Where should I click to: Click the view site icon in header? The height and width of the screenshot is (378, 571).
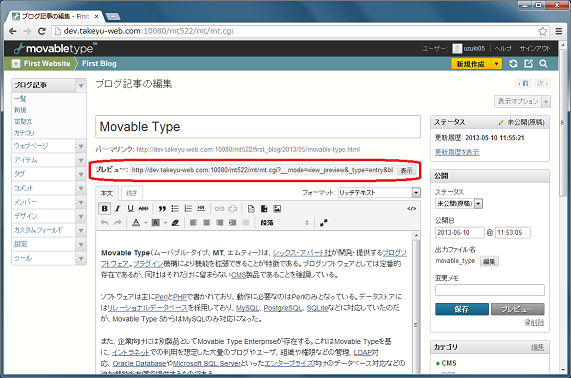point(528,64)
